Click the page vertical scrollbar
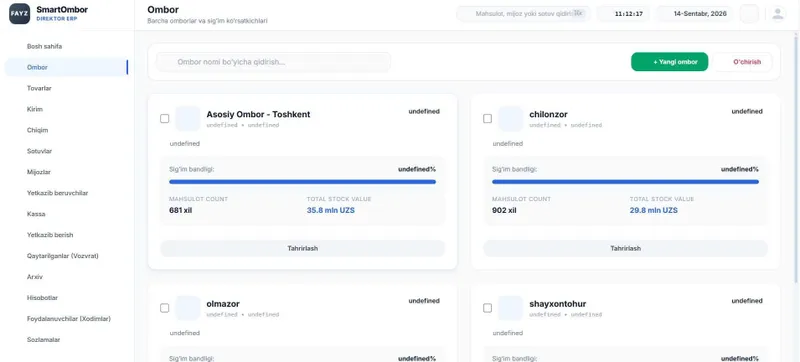 796,158
